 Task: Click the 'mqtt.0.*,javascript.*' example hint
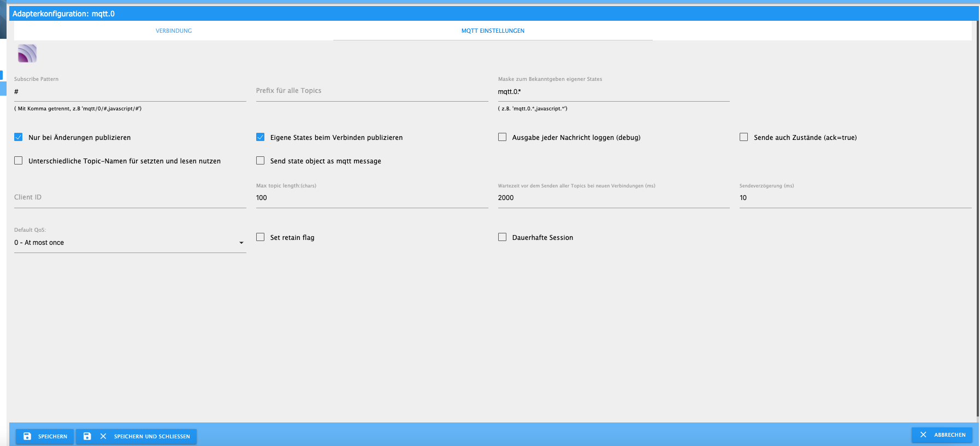(x=533, y=109)
